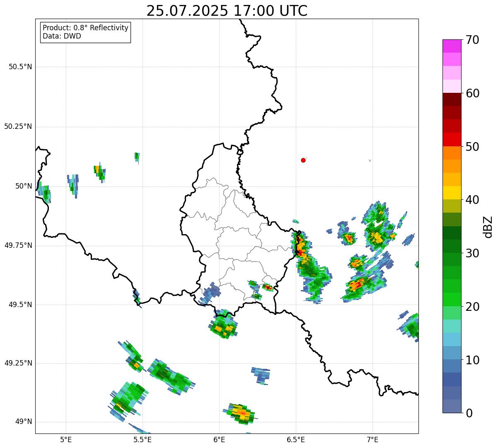The height and width of the screenshot is (448, 498).
Task: Click the dark blue colorbar segment near 5 dBZ
Action: pyautogui.click(x=452, y=379)
